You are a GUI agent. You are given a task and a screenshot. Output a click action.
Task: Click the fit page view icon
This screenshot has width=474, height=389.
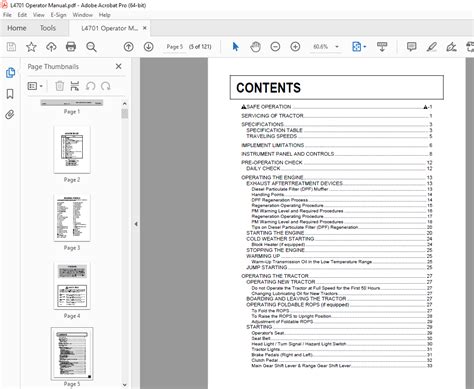(x=356, y=47)
